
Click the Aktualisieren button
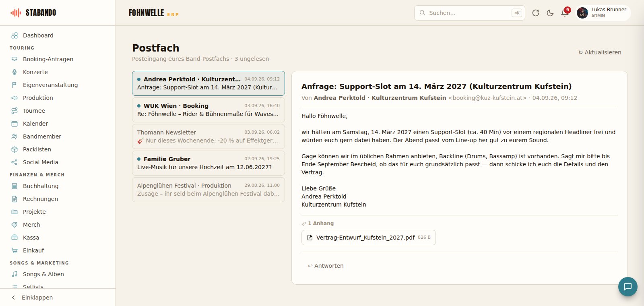pyautogui.click(x=600, y=52)
